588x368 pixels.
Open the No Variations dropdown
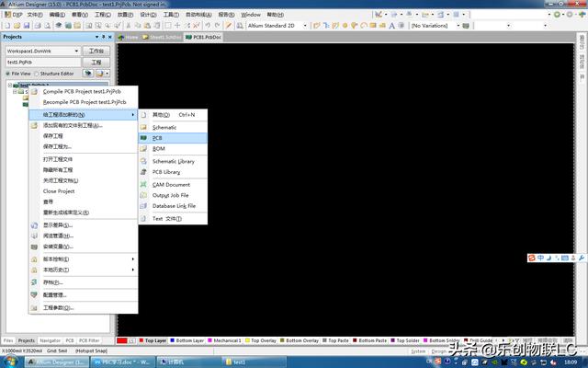click(458, 26)
